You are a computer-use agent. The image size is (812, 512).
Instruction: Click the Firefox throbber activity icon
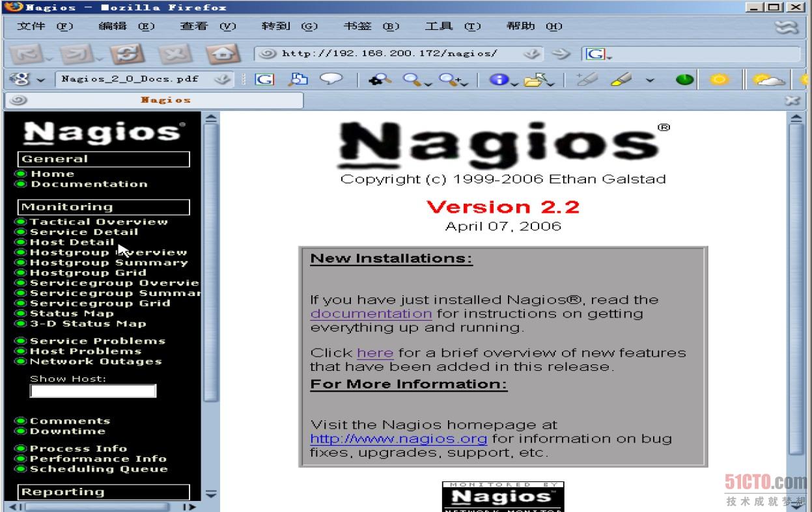[x=787, y=27]
